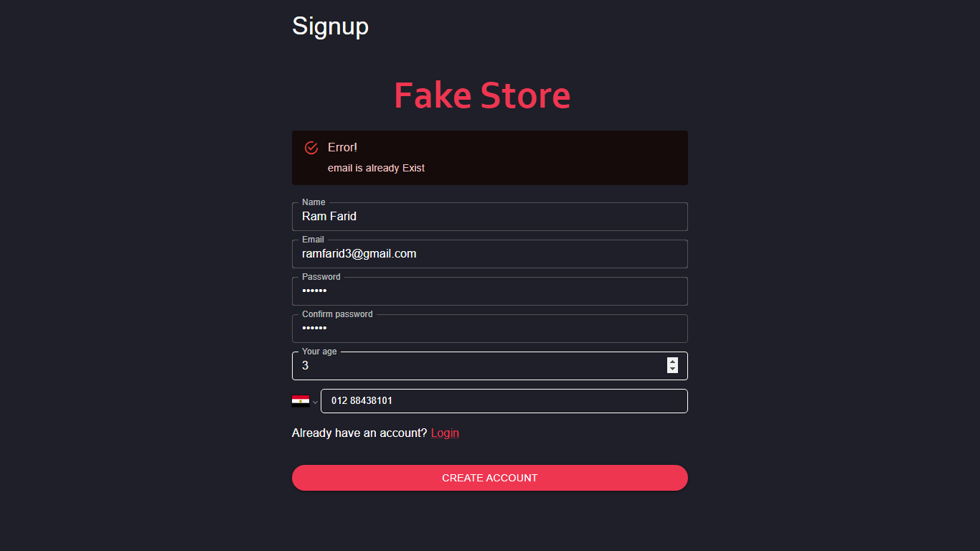Decrease age with the down arrow
This screenshot has height=551, width=980.
point(672,369)
